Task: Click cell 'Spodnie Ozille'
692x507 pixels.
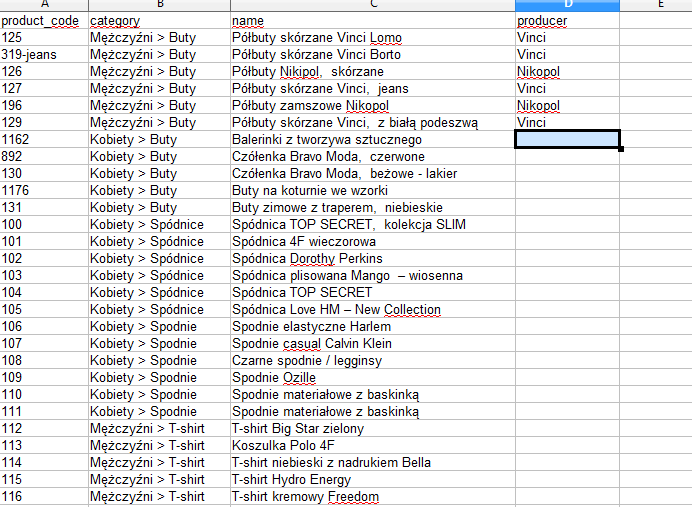Action: pyautogui.click(x=372, y=377)
